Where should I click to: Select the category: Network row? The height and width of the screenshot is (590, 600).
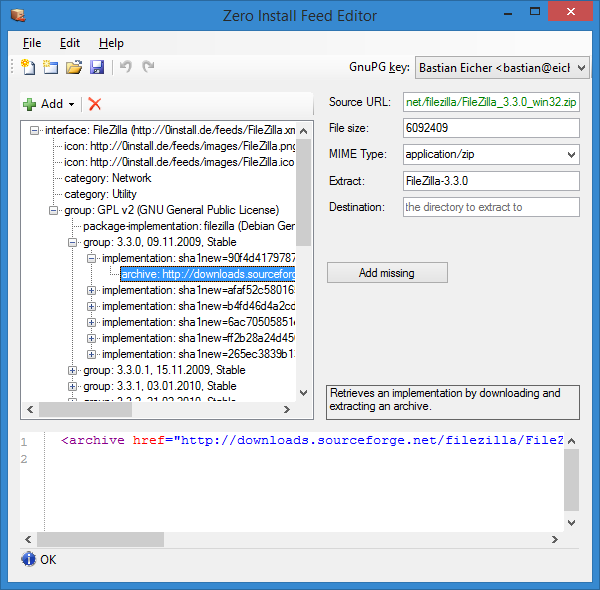click(108, 178)
